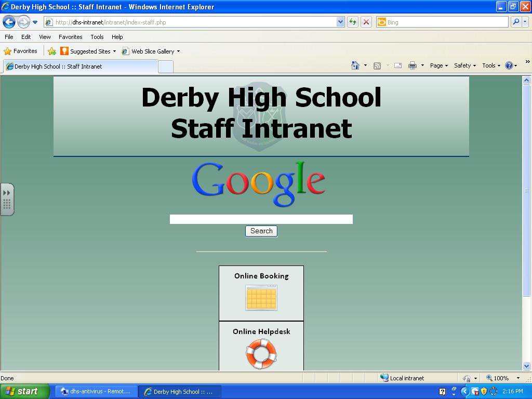This screenshot has width=532, height=399.
Task: Click the Forward navigation arrow
Action: pos(23,22)
